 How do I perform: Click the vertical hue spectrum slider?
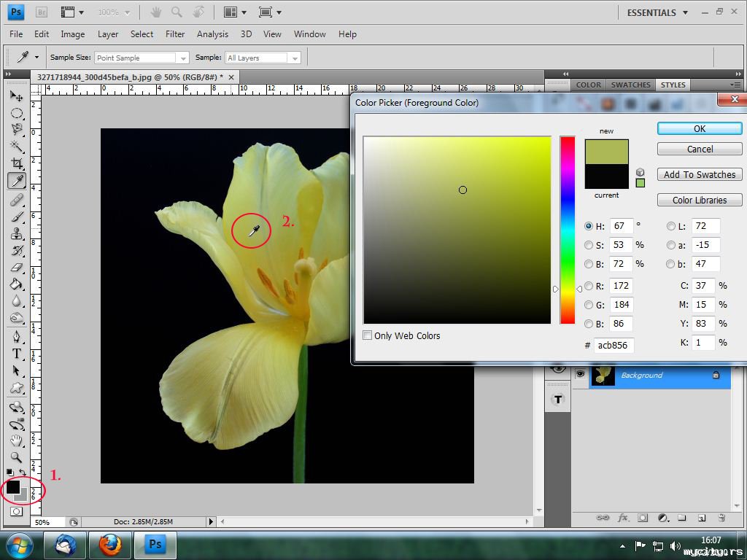[x=567, y=230]
